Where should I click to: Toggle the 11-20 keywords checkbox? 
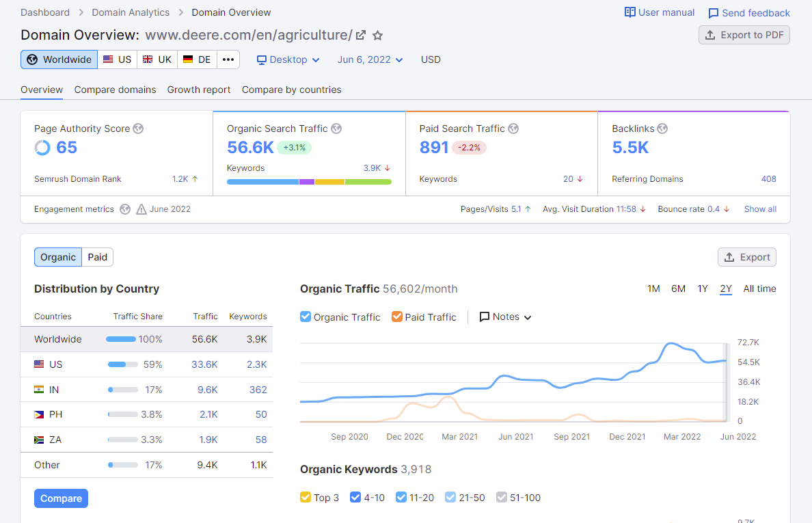(401, 497)
